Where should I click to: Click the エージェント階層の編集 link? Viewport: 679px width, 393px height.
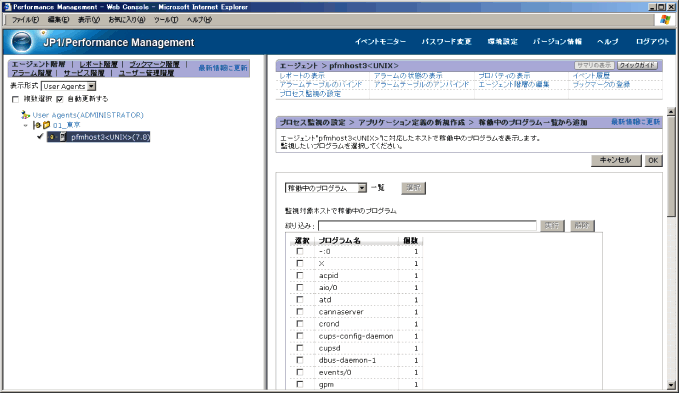pyautogui.click(x=514, y=84)
